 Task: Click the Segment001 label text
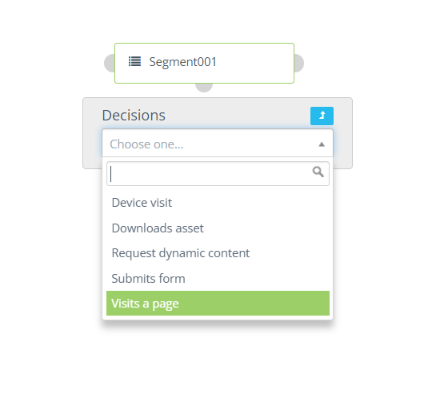[183, 62]
